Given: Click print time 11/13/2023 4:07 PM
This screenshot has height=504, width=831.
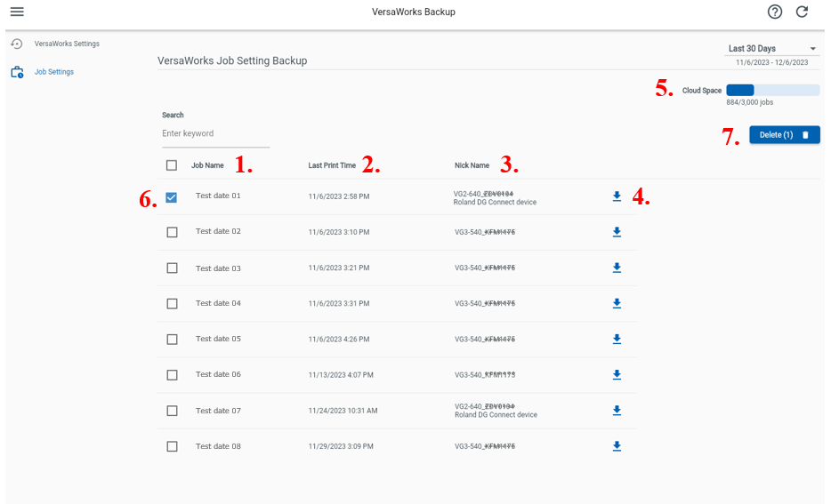Looking at the screenshot, I should (x=341, y=375).
